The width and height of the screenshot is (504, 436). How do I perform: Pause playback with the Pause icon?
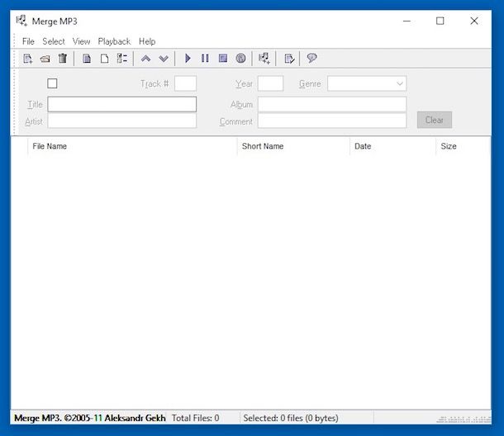click(x=205, y=58)
